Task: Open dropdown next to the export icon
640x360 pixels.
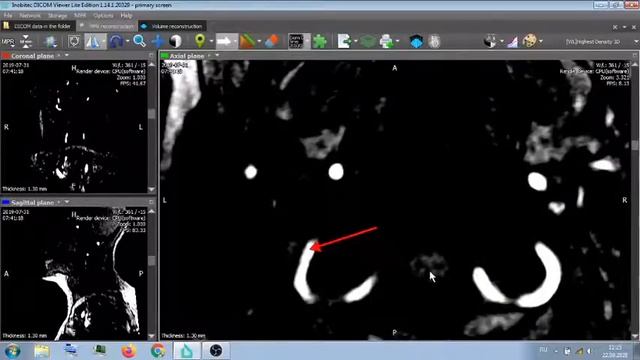Action: [356, 41]
